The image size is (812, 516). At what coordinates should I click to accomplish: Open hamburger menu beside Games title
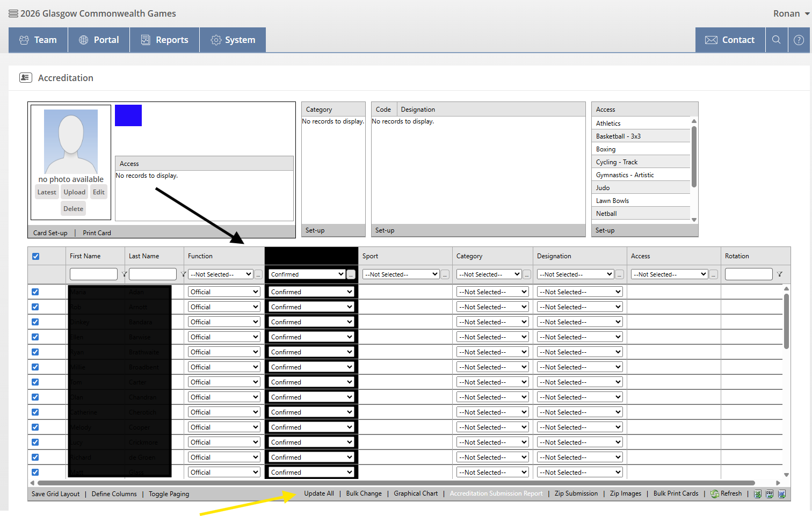[13, 13]
